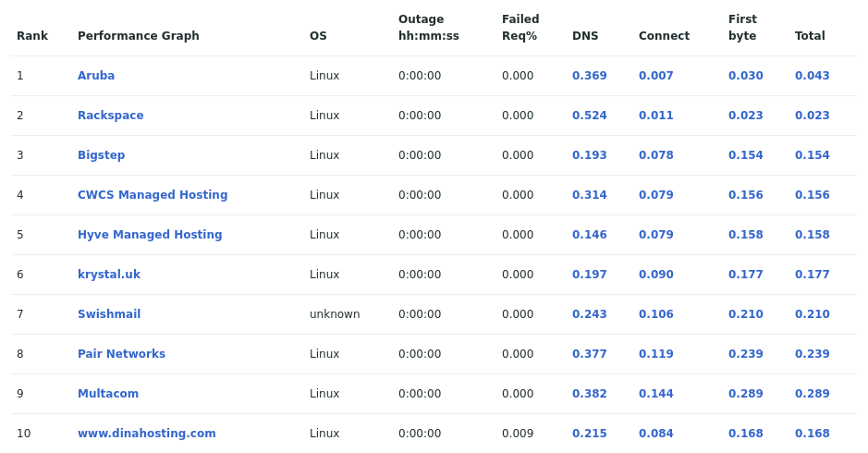Select dinahosting's failed request value 0.009
The width and height of the screenshot is (868, 453).
(518, 434)
